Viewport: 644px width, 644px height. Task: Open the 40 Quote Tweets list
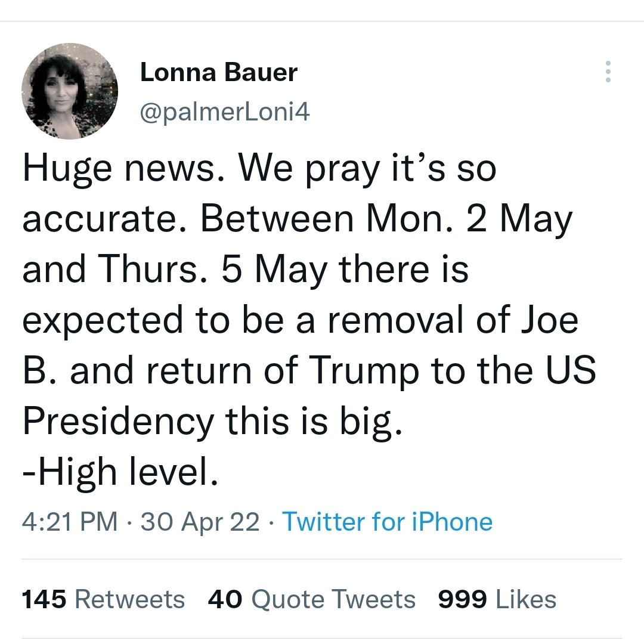click(311, 599)
